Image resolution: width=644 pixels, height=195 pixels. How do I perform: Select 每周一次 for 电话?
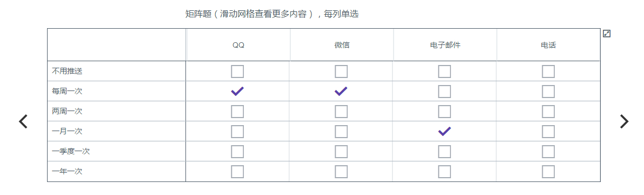(x=548, y=92)
